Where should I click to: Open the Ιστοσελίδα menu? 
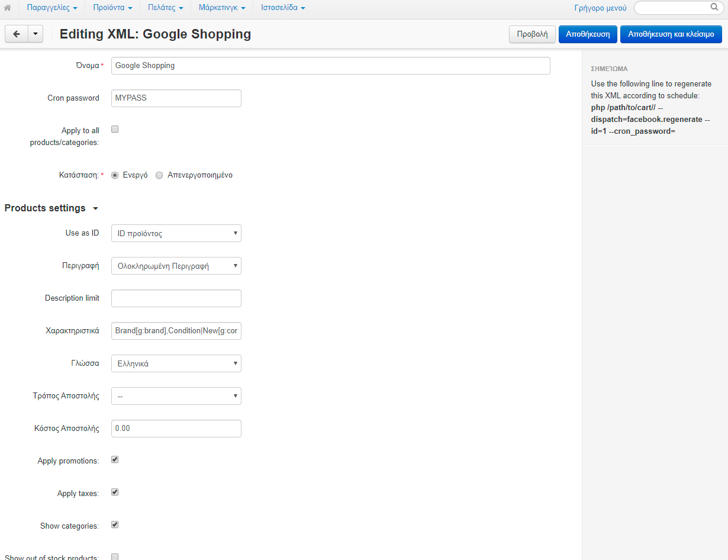click(x=283, y=8)
